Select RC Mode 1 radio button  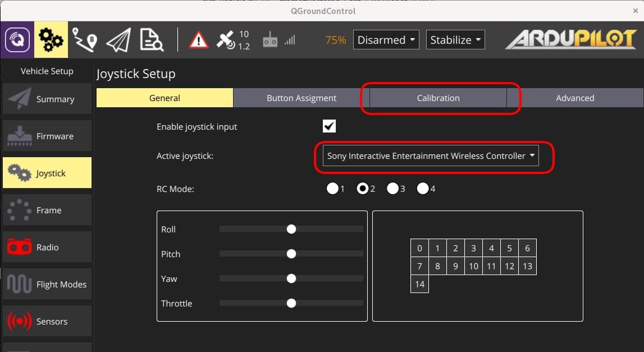[332, 189]
